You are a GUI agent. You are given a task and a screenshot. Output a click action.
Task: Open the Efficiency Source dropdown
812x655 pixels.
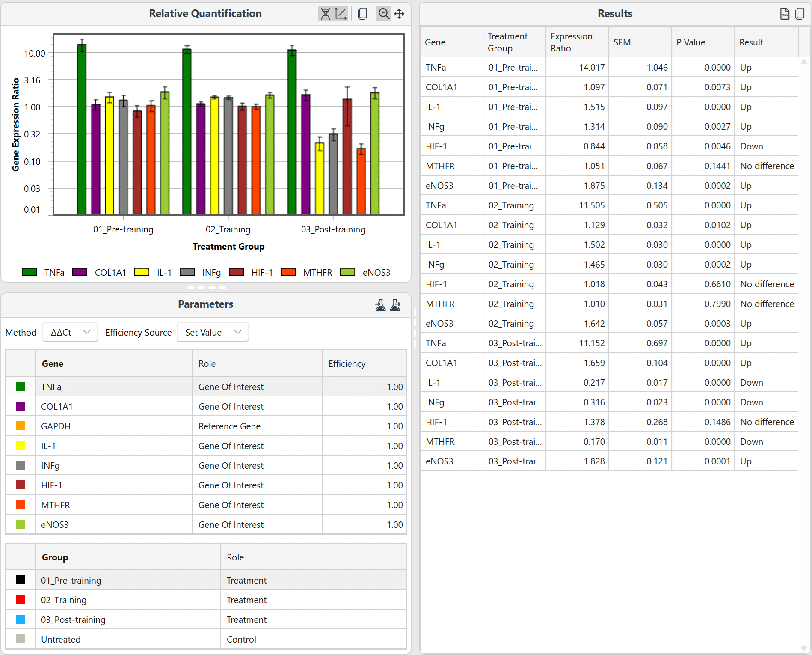pyautogui.click(x=213, y=332)
